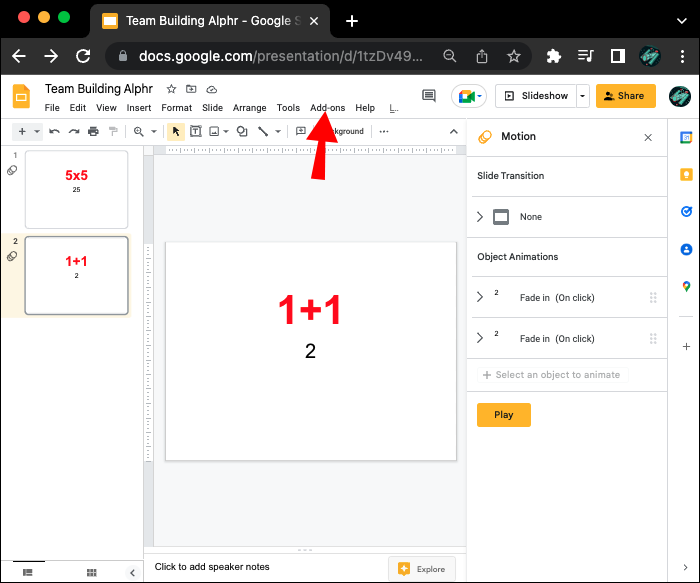
Task: Click the Print toolbar icon
Action: click(93, 131)
